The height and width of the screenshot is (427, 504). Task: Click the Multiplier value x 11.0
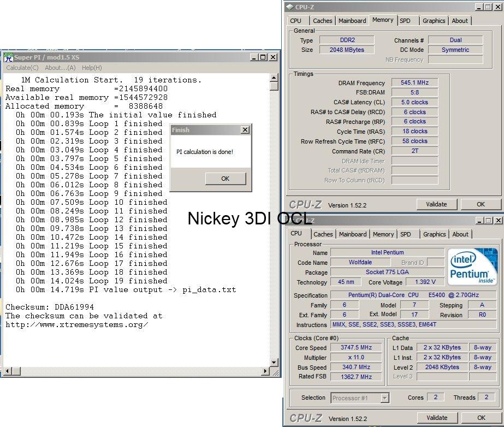tap(356, 357)
